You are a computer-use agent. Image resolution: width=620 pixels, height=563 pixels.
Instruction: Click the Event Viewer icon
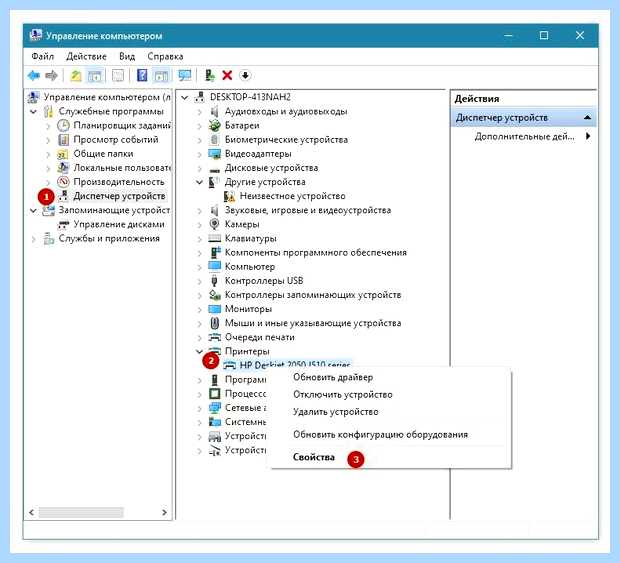pyautogui.click(x=63, y=140)
